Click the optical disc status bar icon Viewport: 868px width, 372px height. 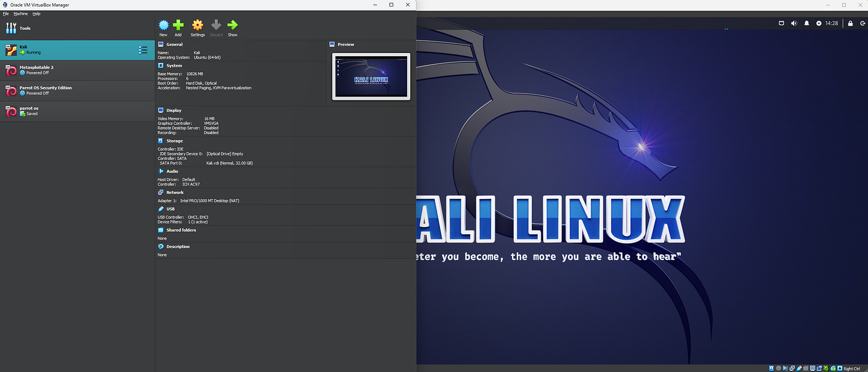tap(779, 368)
